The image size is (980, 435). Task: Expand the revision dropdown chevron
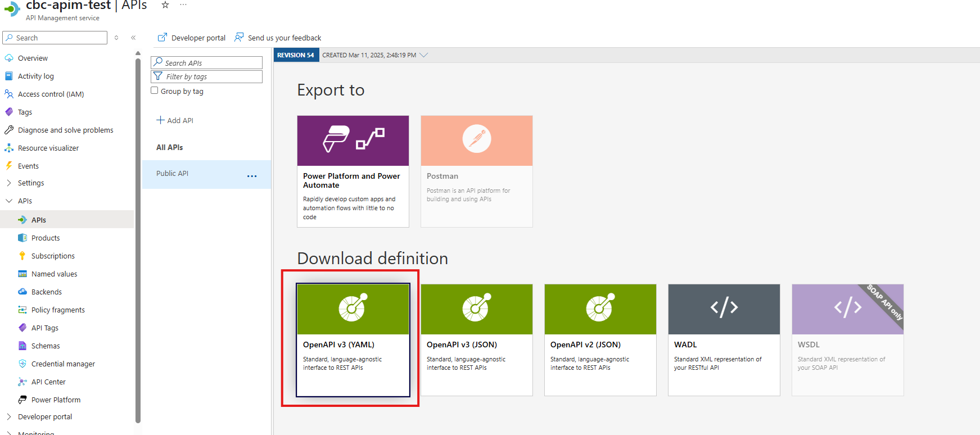click(424, 55)
